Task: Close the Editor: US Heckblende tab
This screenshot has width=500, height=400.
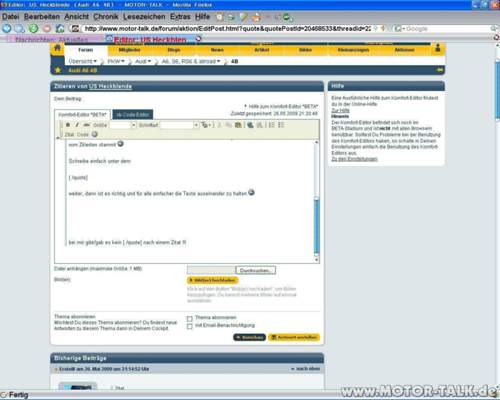Action: click(x=198, y=39)
